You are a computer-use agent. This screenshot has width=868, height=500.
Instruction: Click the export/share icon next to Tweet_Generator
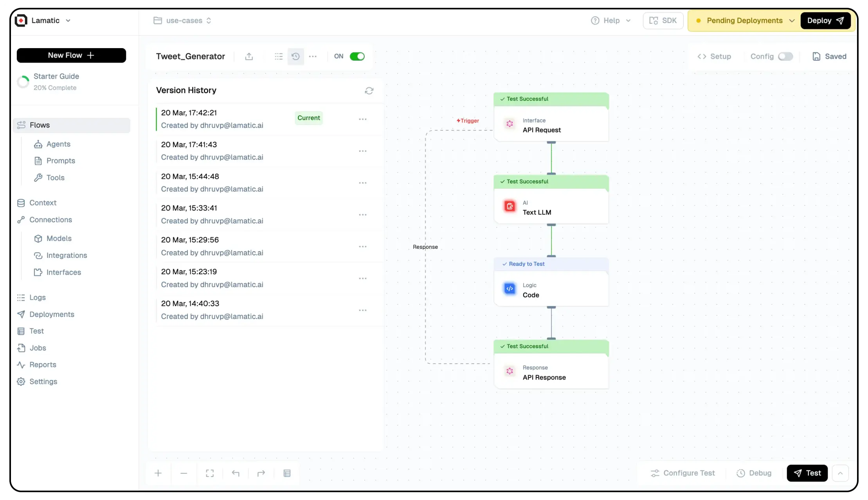pos(249,56)
